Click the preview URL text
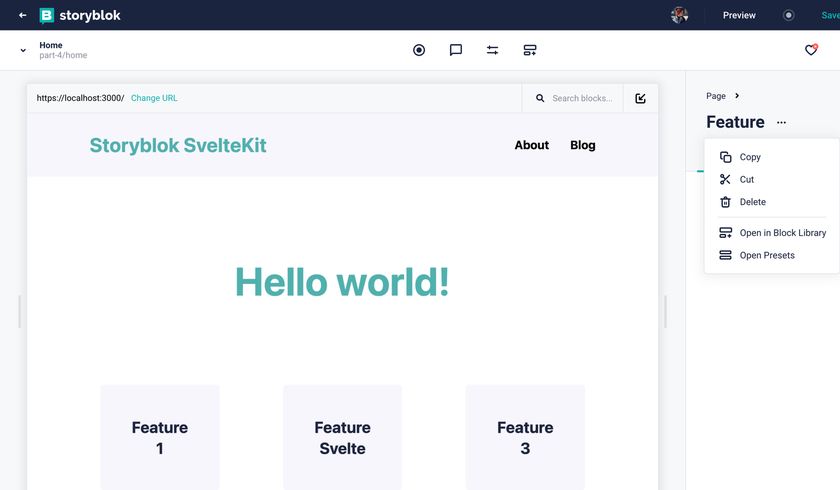Screen dimensions: 840x490 (x=80, y=98)
